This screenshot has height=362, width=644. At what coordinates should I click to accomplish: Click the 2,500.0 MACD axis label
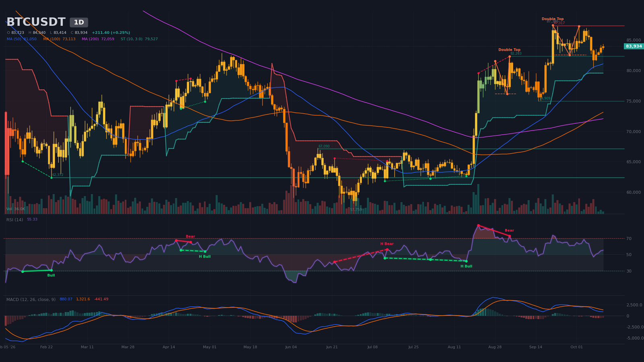pyautogui.click(x=635, y=305)
